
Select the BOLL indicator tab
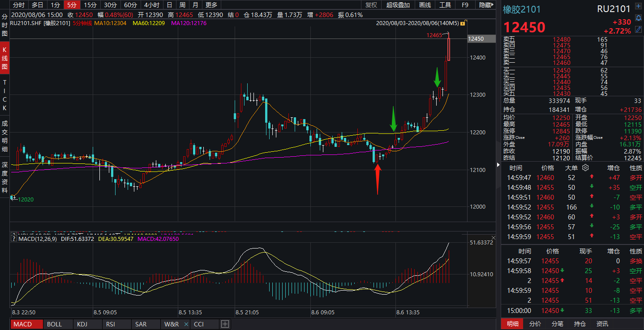54,324
